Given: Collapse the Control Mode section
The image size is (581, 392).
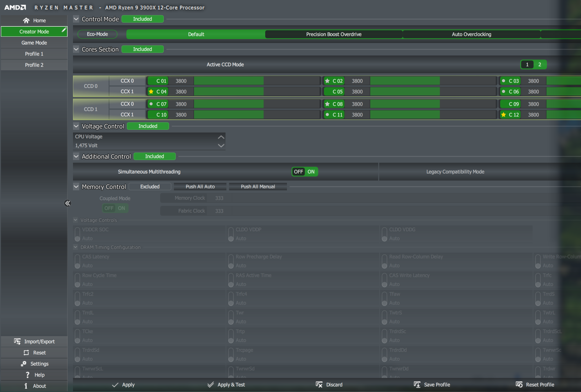Looking at the screenshot, I should [x=76, y=19].
